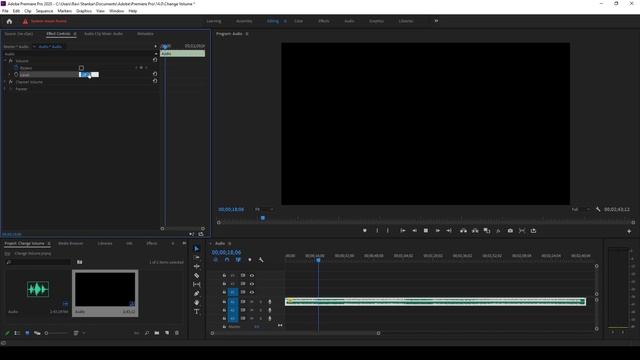Viewport: 640px width, 360px height.
Task: Click the Lift button in Program monitor
Action: 463,231
